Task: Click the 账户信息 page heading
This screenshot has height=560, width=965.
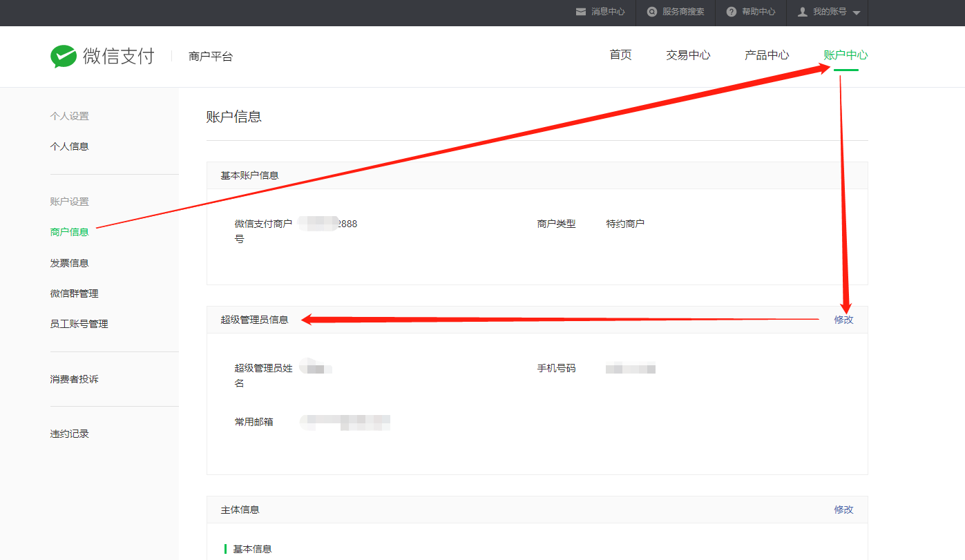Action: (234, 117)
